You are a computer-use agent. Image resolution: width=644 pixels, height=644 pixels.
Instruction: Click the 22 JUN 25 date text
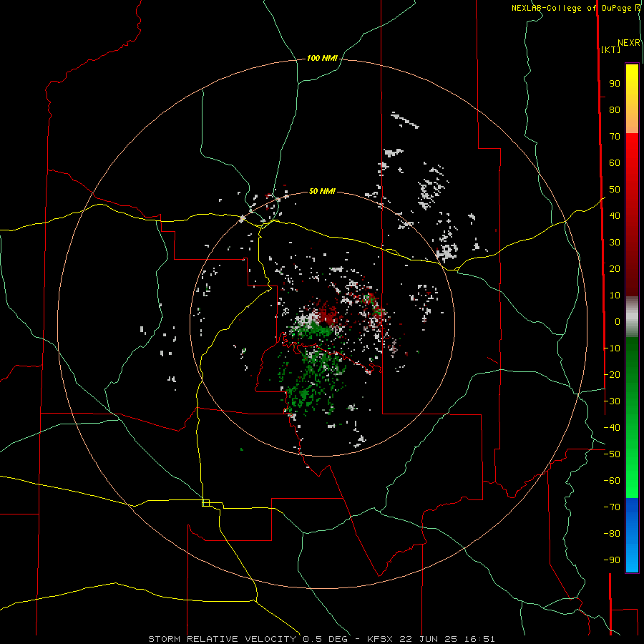tap(429, 639)
